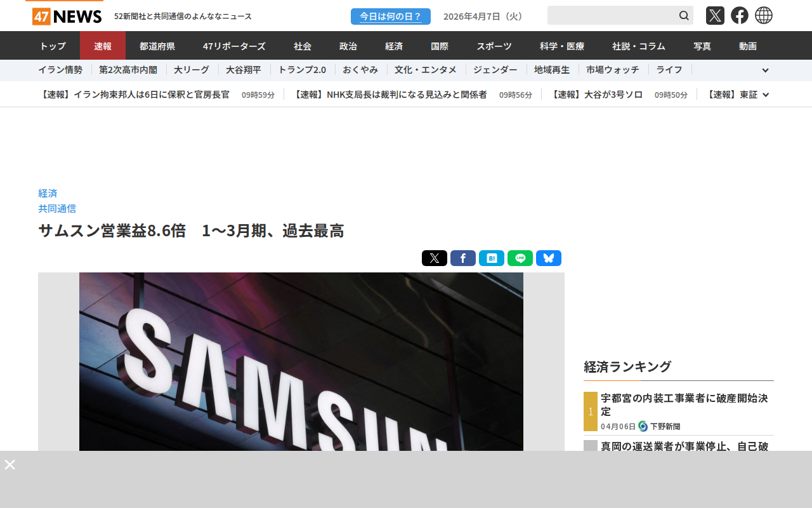Close the bottom ad banner

tap(10, 464)
